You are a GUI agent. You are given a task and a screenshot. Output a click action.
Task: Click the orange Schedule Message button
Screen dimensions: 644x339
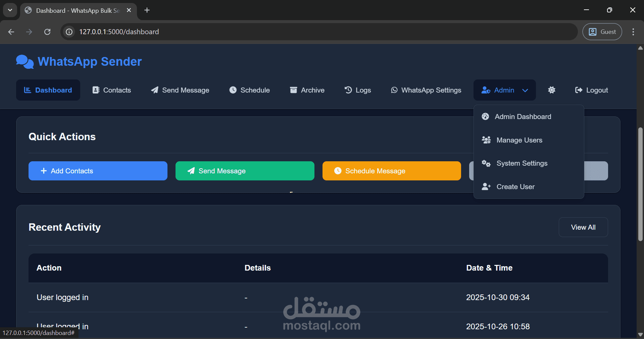pos(392,171)
